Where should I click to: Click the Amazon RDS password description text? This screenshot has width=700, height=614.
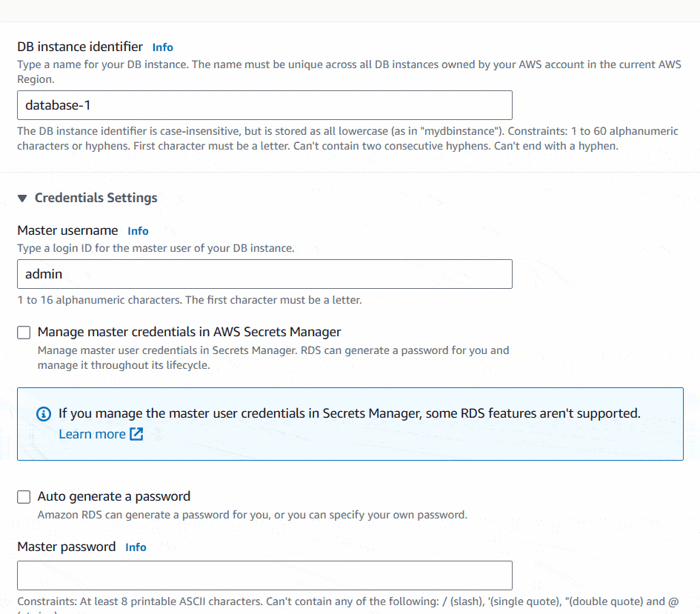(253, 515)
